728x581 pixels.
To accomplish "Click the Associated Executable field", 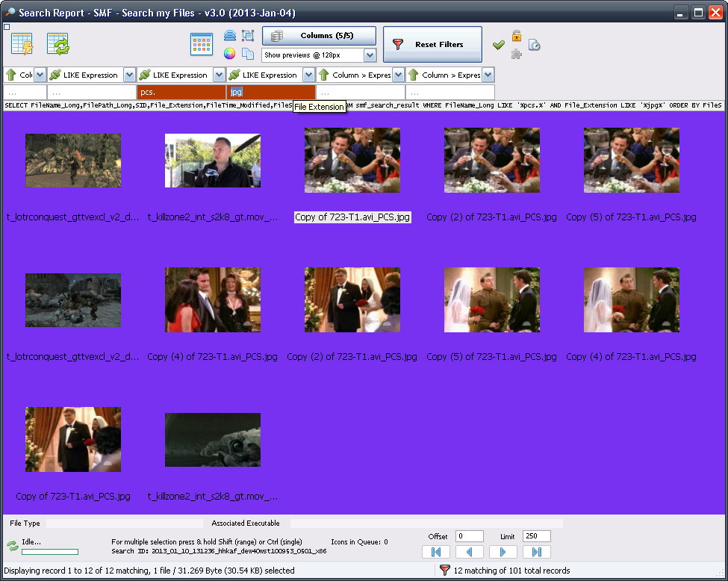I will pos(426,523).
